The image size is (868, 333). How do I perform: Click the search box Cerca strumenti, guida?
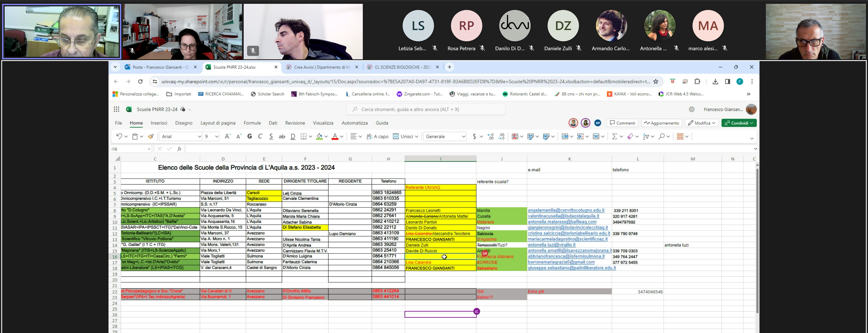(x=426, y=109)
